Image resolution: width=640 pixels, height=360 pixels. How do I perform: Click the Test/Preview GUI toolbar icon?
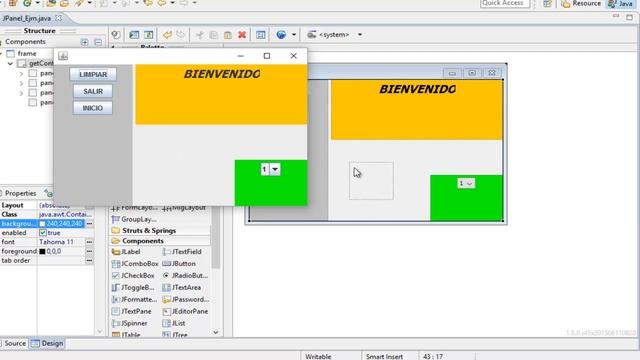pos(116,35)
